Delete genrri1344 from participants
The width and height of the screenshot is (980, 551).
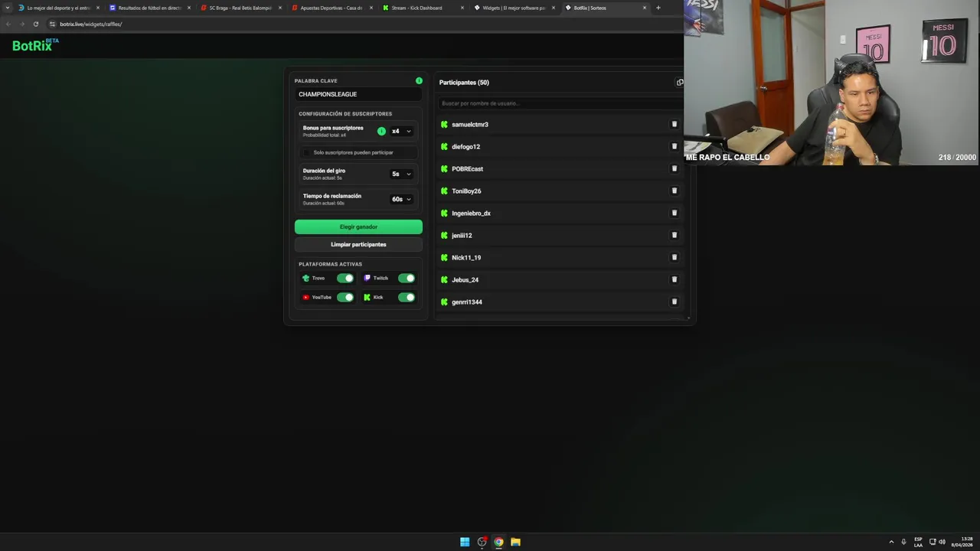(x=675, y=302)
